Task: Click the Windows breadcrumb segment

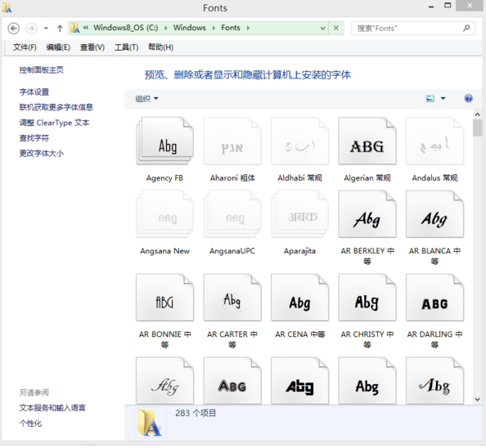Action: tap(189, 28)
